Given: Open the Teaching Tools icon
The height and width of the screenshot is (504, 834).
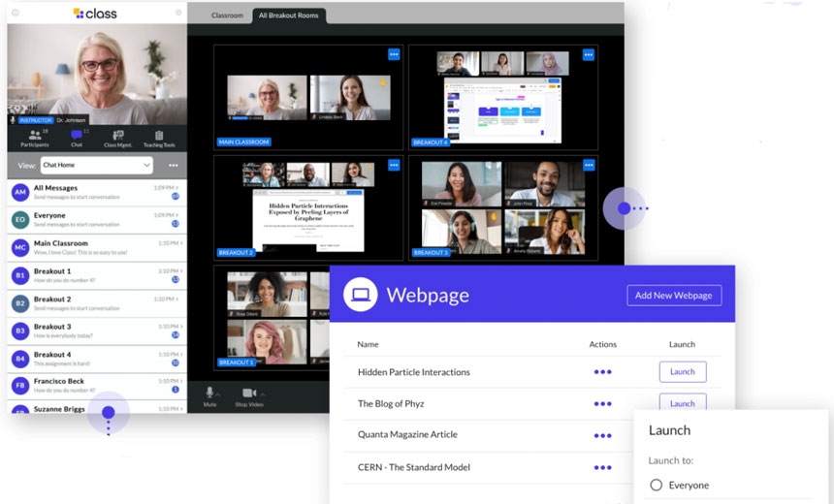Looking at the screenshot, I should [159, 137].
